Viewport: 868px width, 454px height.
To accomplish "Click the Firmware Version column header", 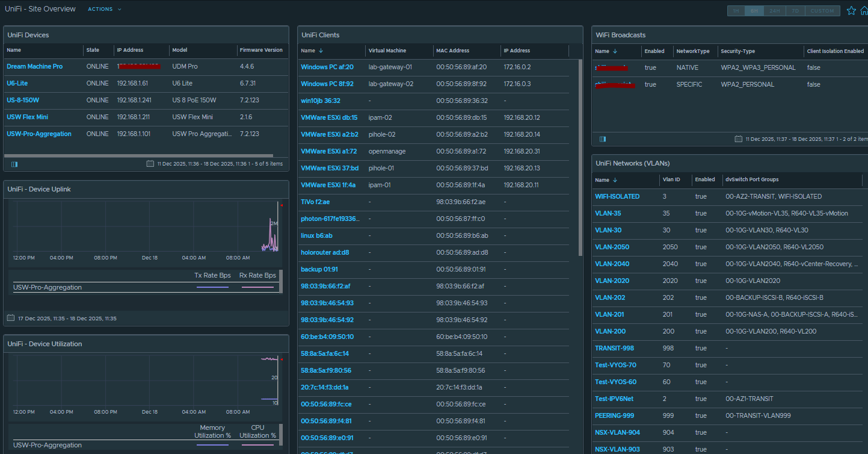I will 260,50.
